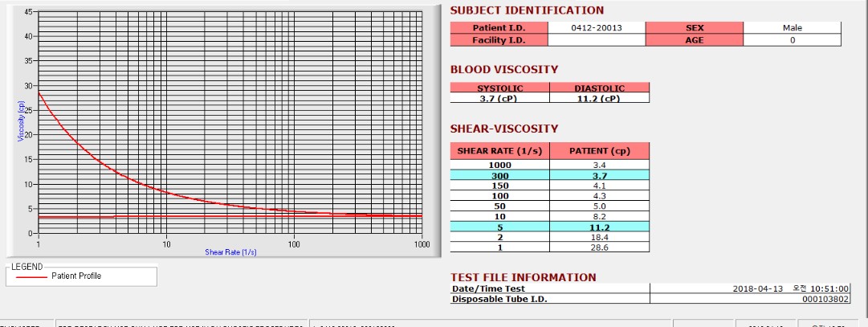Select the Patient I.D. value 0412-20013

point(596,27)
